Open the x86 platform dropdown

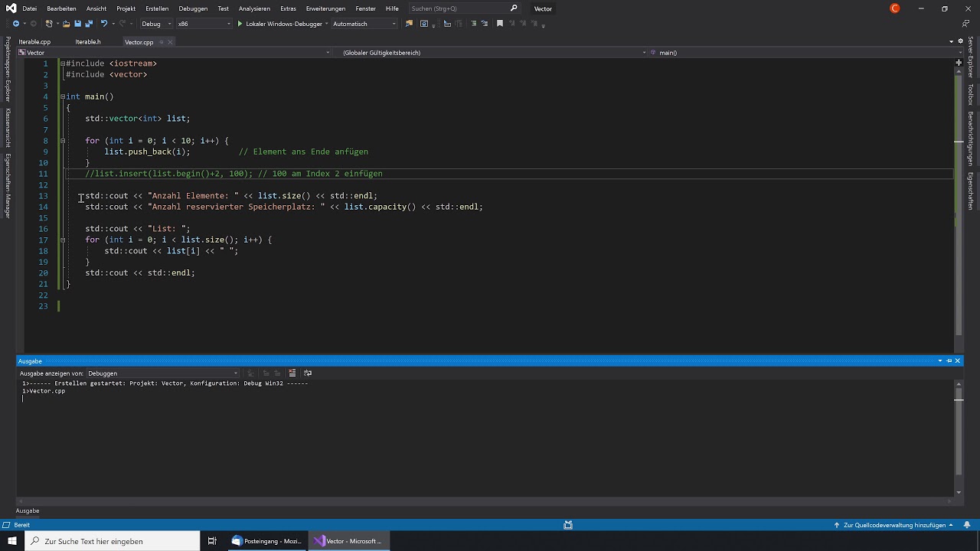(204, 24)
